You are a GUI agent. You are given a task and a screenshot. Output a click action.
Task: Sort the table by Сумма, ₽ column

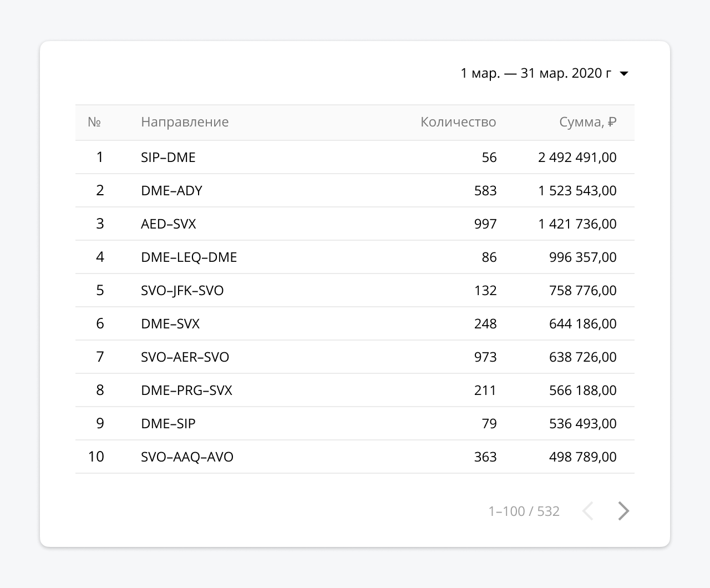pos(588,122)
